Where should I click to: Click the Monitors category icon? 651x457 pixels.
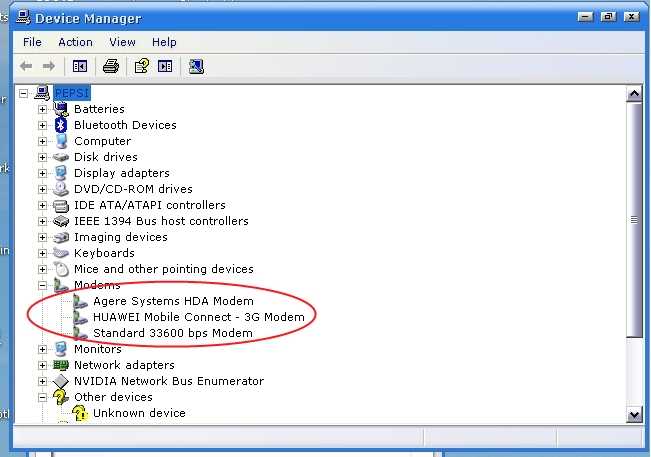61,349
